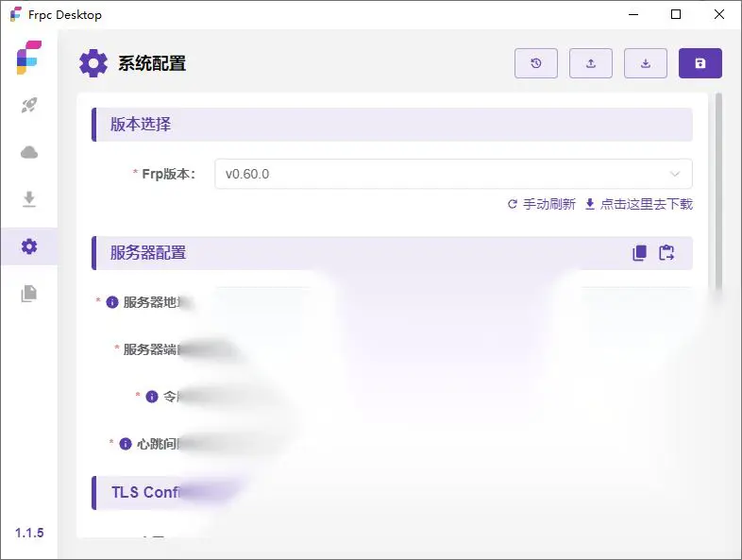
Task: Close the Frpc Desktop window
Action: click(x=718, y=15)
